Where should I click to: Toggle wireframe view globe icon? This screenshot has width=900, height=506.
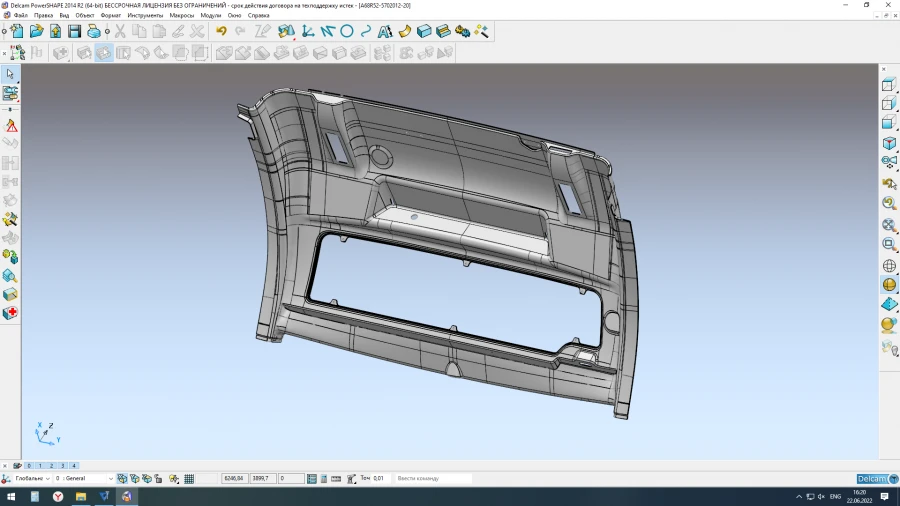(888, 266)
